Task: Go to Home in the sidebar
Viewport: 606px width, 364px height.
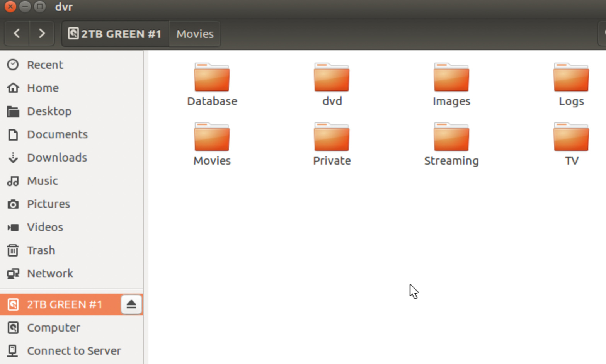Action: click(43, 88)
